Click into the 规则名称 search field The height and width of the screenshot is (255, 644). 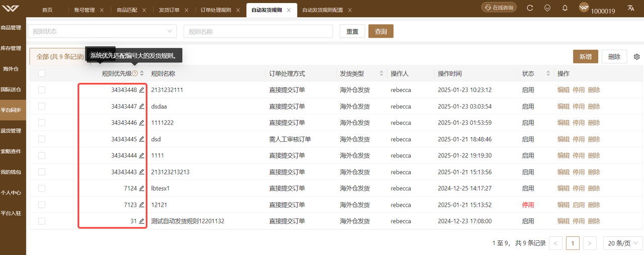click(x=258, y=31)
